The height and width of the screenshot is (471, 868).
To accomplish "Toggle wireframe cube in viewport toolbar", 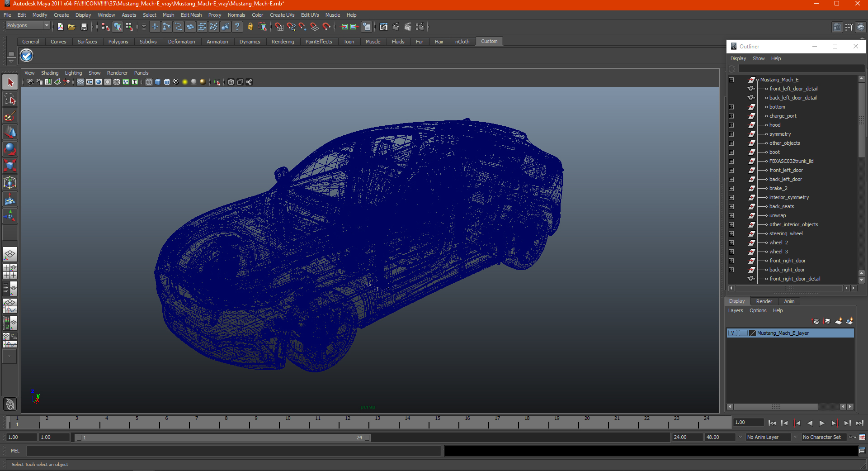I will [x=149, y=82].
